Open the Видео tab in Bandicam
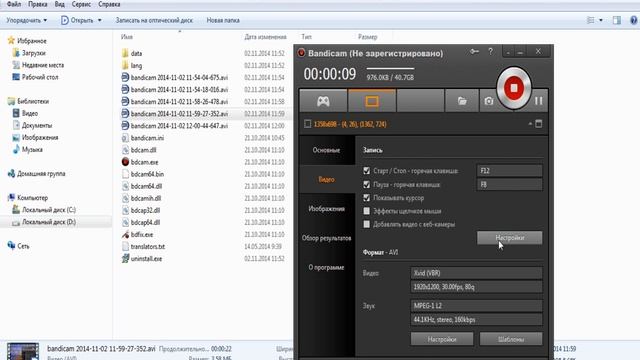The width and height of the screenshot is (640, 360). click(x=327, y=180)
